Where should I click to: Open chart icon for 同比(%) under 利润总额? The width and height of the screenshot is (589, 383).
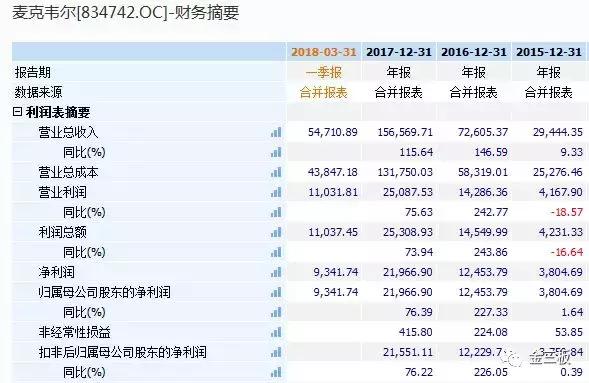276,252
